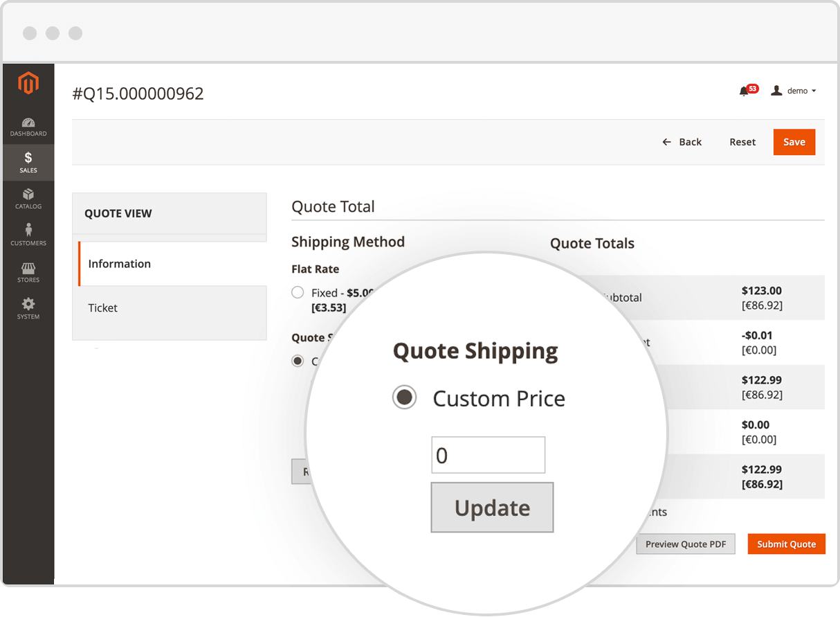Expand the demo user account dropdown
Image resolution: width=840 pixels, height=617 pixels.
point(794,91)
